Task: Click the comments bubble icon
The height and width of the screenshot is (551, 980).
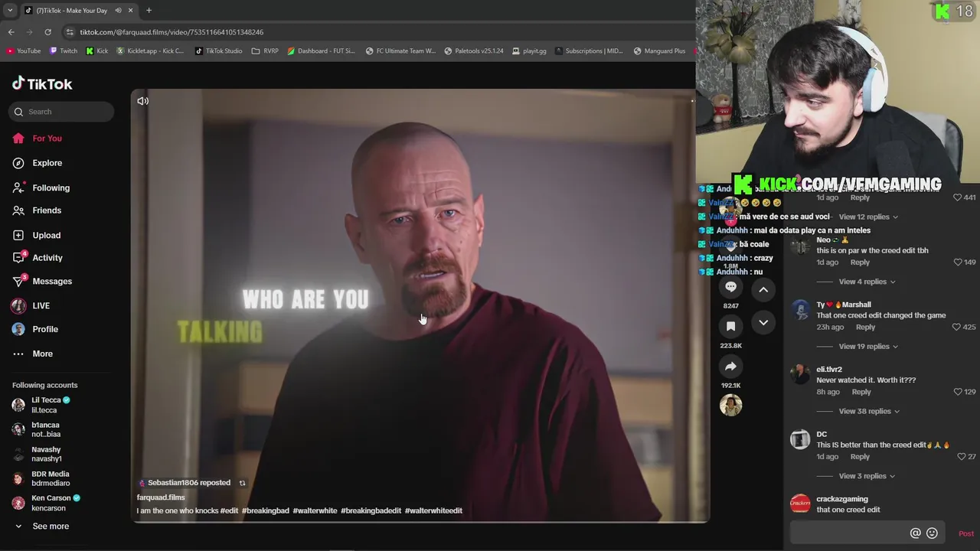Action: [731, 287]
